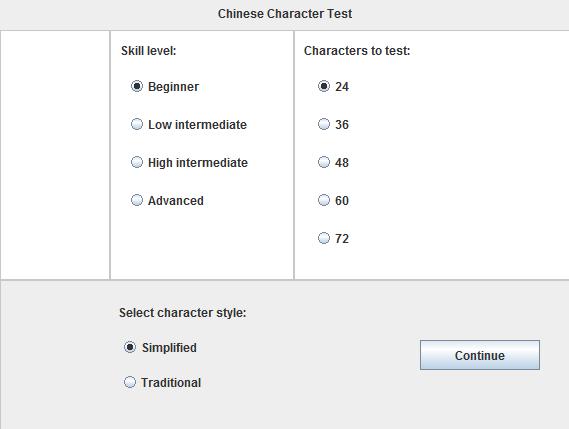569x429 pixels.
Task: Click the 'Characters to test:' heading label
Action: pyautogui.click(x=357, y=51)
